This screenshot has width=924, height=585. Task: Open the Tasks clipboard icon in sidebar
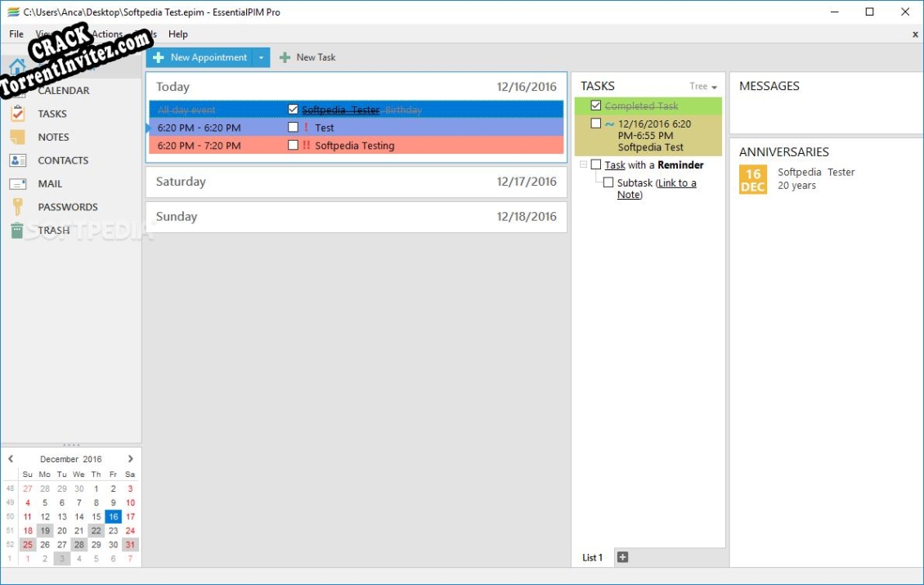pos(18,114)
